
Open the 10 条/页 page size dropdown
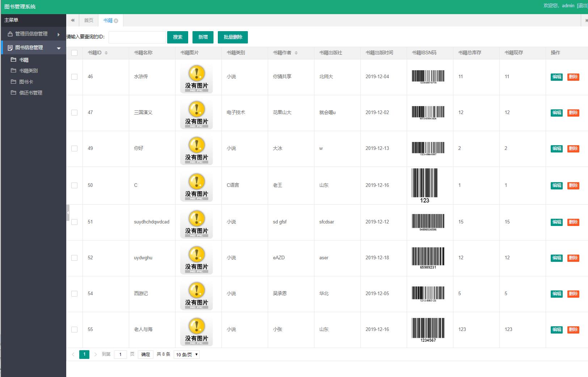(x=187, y=355)
